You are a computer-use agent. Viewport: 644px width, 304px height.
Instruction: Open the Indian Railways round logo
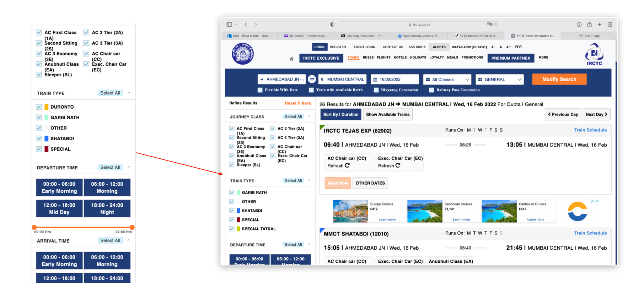243,54
